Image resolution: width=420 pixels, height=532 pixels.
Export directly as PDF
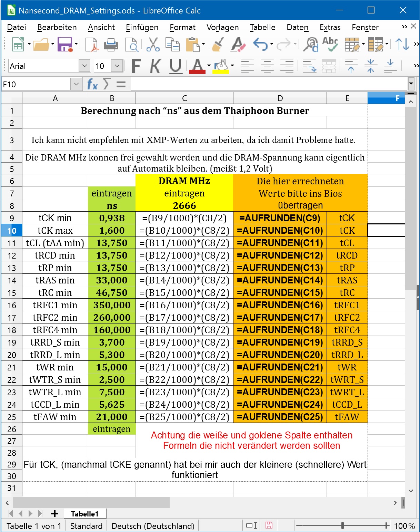pos(92,45)
